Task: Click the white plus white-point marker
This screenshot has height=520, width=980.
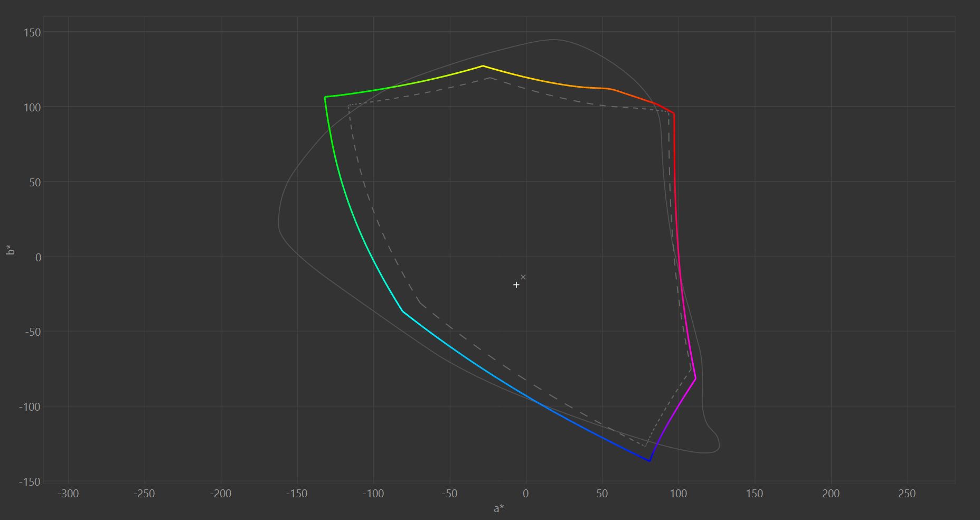Action: [516, 285]
